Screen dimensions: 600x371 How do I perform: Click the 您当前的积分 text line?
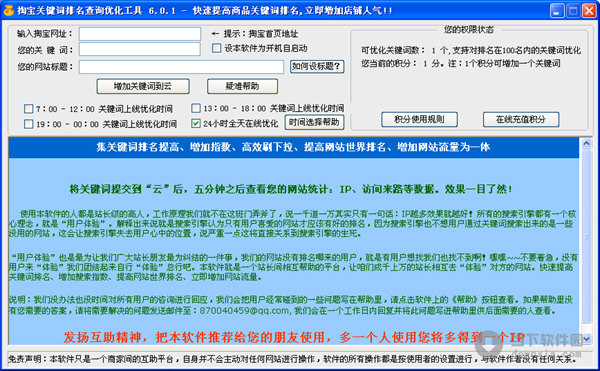click(x=460, y=63)
